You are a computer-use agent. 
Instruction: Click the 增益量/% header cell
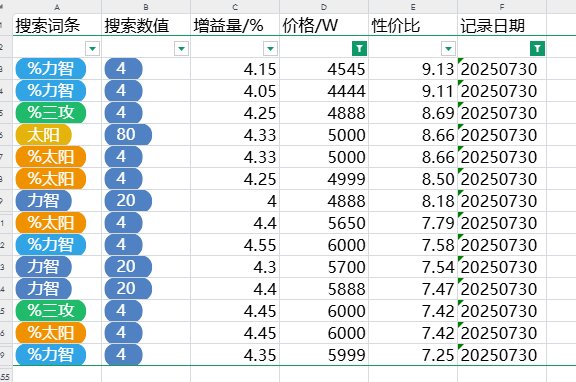[235, 25]
